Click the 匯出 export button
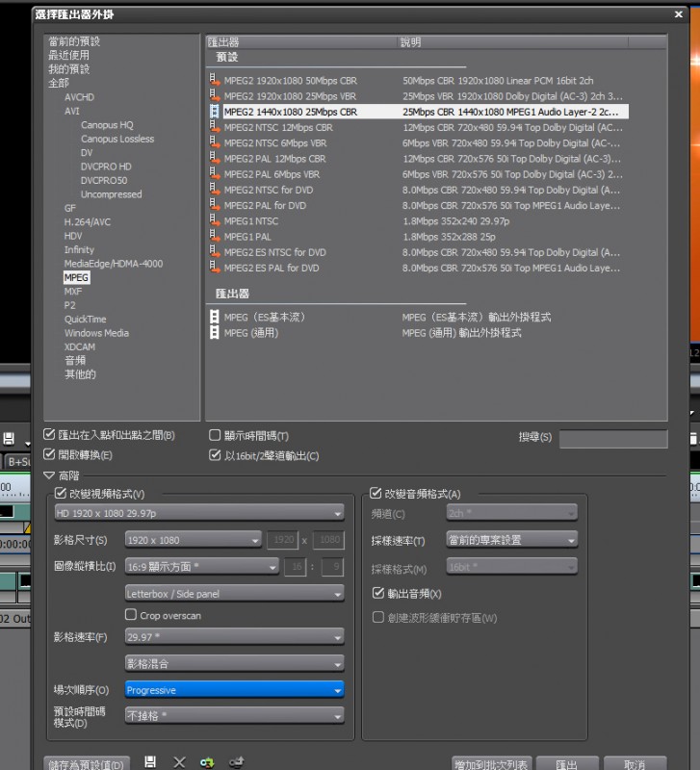Screen dimensions: 700x770 tap(567, 764)
